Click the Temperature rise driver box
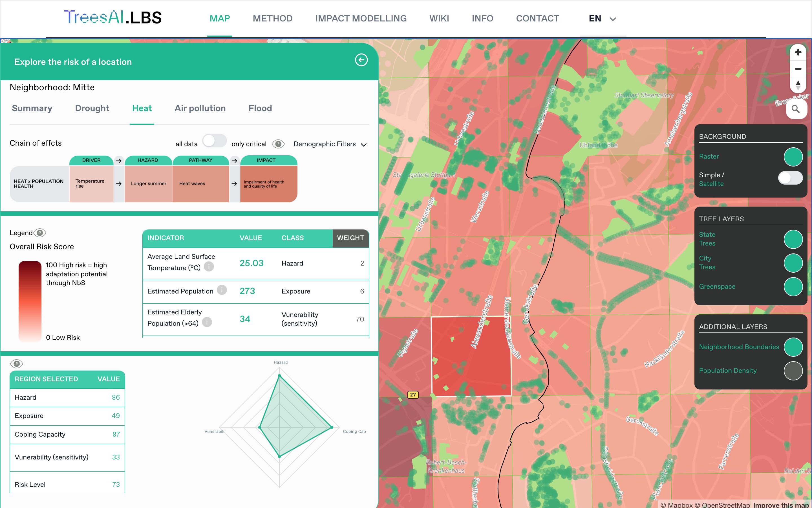This screenshot has width=812, height=508. click(x=91, y=183)
